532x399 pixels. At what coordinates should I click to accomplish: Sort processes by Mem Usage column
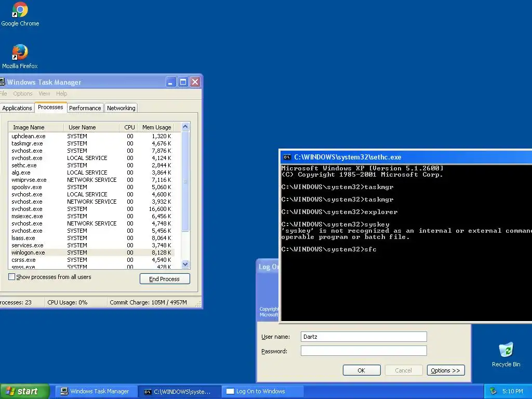tap(156, 127)
